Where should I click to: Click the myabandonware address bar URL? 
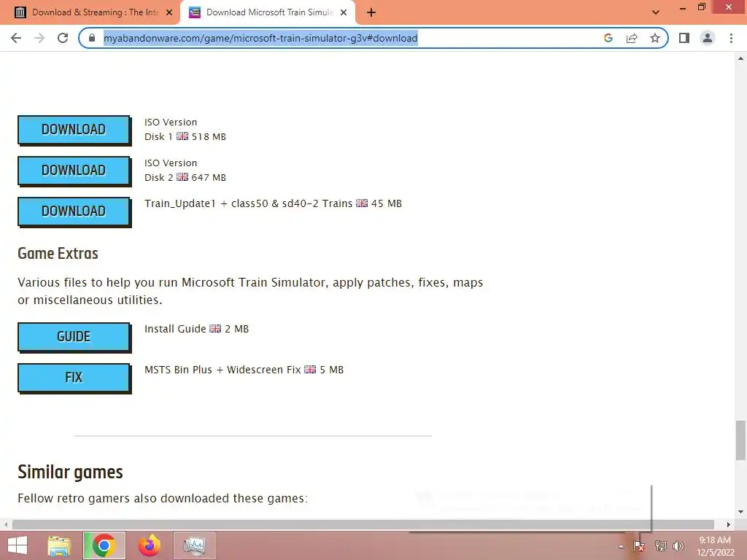point(260,38)
